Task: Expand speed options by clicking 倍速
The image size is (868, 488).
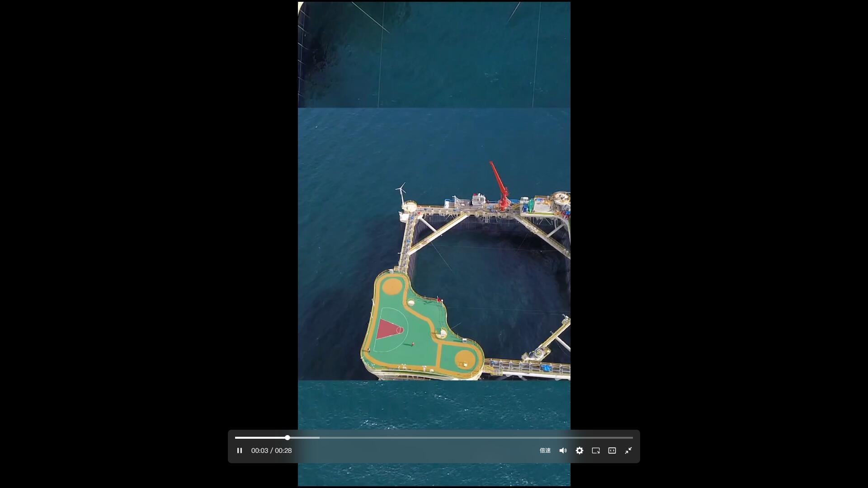Action: [544, 450]
